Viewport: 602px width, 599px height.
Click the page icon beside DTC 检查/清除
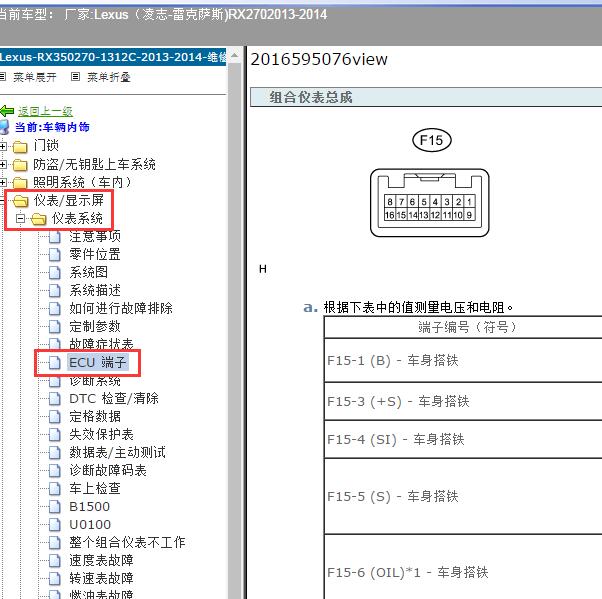[55, 399]
